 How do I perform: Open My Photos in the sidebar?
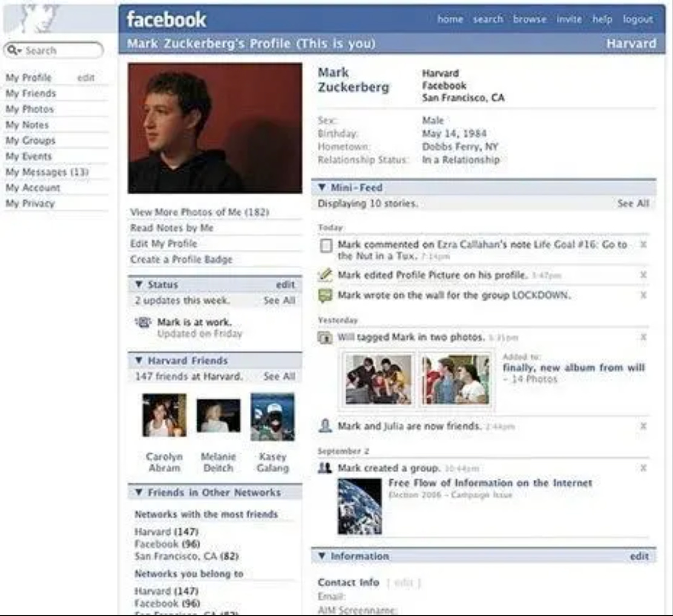pyautogui.click(x=30, y=109)
